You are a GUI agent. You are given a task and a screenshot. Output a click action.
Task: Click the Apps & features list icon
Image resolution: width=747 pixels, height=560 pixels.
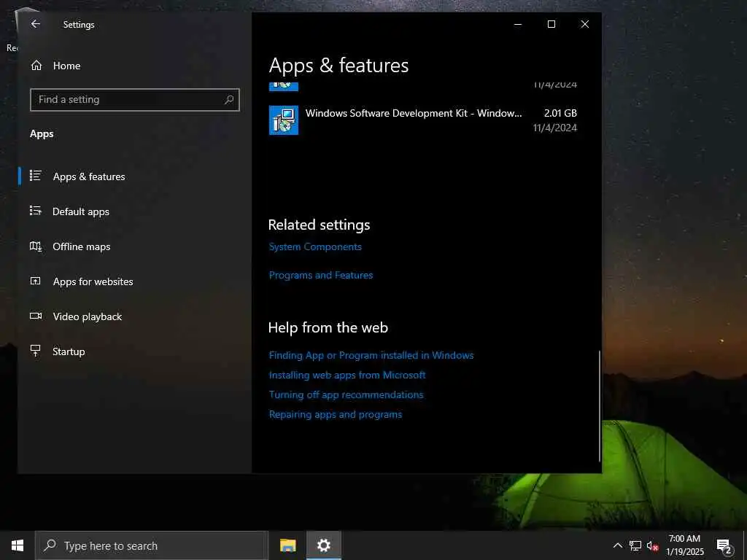pos(36,176)
